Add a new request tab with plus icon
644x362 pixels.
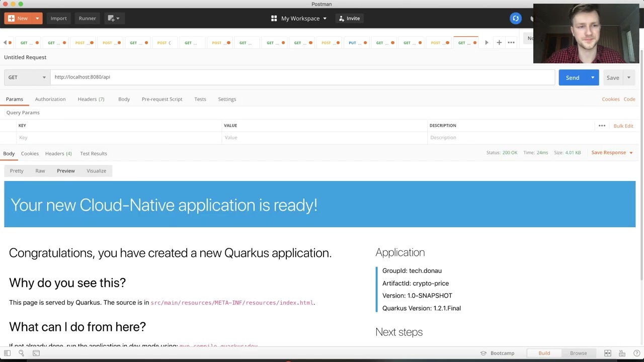(x=499, y=43)
